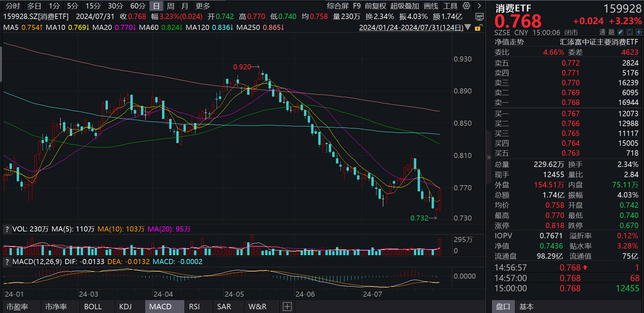Switch to the 基本 tab at bottom right
Viewport: 644px width, 313px height.
click(x=526, y=306)
